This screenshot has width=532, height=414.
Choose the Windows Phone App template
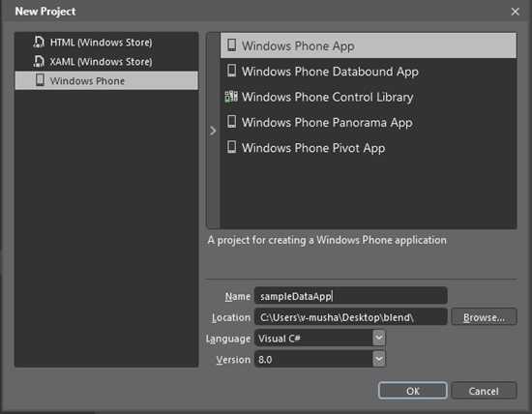point(369,45)
